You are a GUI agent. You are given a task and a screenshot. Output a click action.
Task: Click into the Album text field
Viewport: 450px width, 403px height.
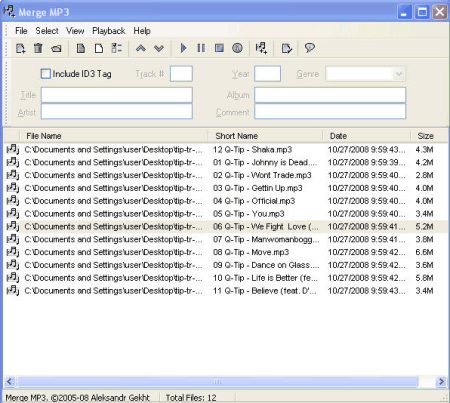pyautogui.click(x=330, y=95)
